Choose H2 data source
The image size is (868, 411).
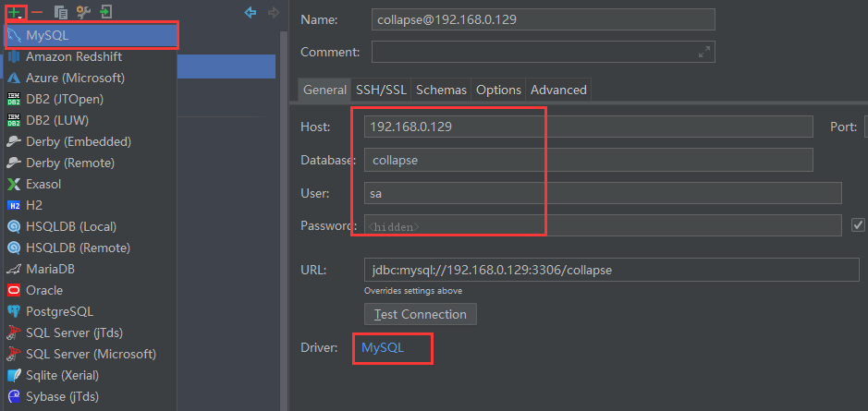(x=91, y=205)
